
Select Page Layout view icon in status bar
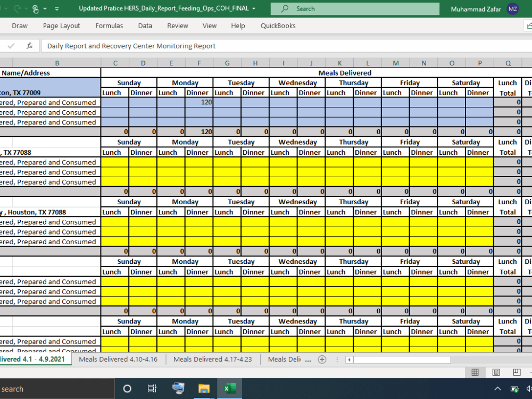(x=496, y=372)
